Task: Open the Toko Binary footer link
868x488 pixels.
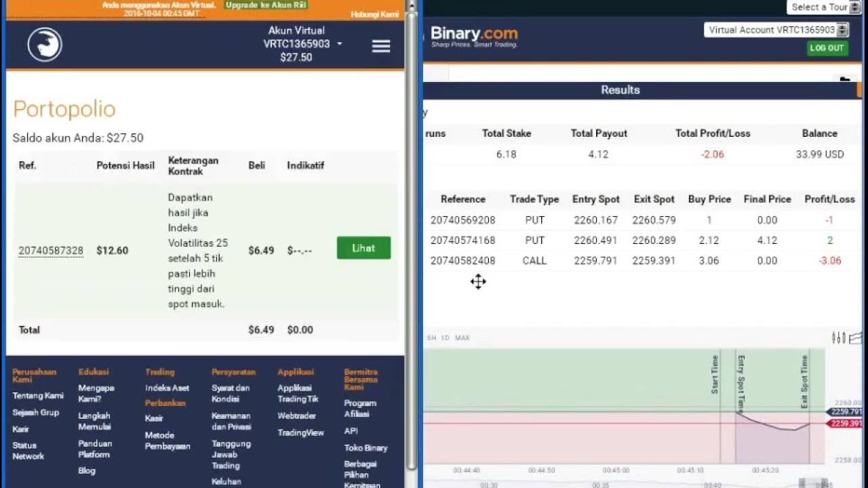Action: [x=366, y=447]
